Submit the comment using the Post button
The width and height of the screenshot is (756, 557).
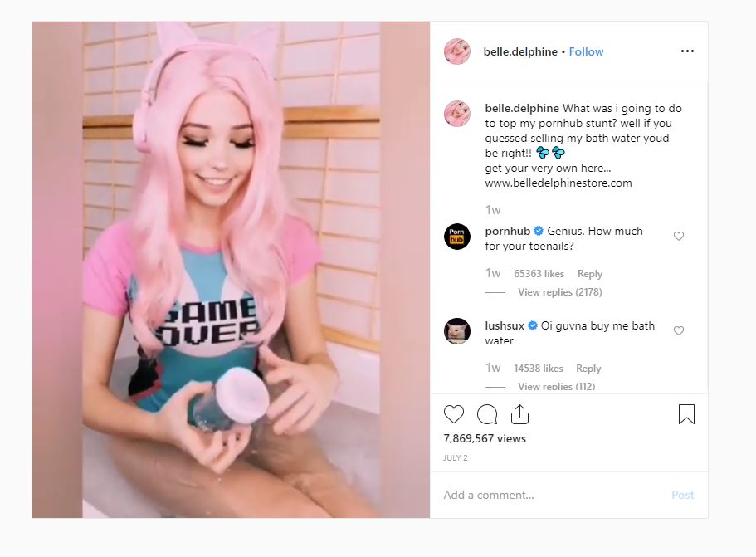pyautogui.click(x=682, y=495)
